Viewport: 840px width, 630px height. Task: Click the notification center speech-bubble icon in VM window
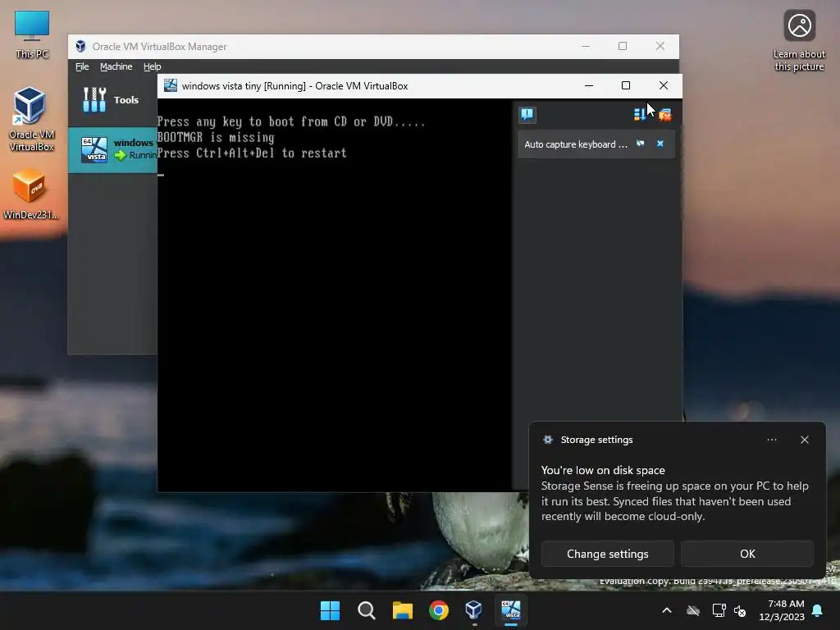[x=527, y=114]
